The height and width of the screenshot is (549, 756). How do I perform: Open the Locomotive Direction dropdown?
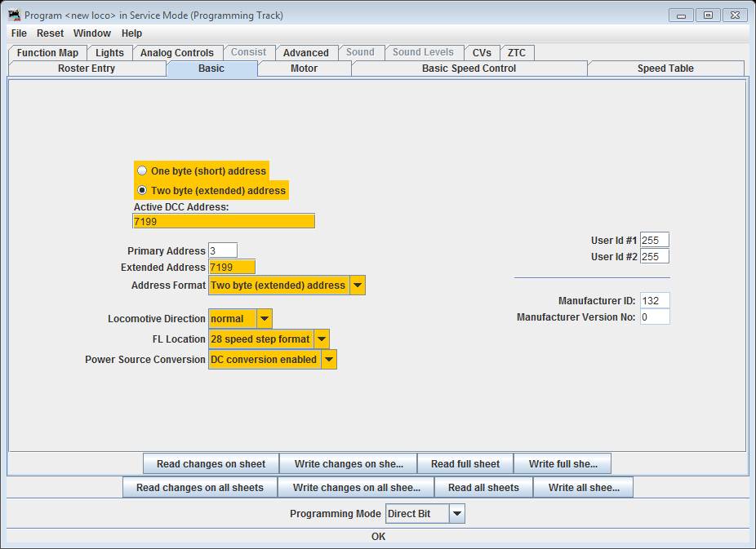coord(265,319)
